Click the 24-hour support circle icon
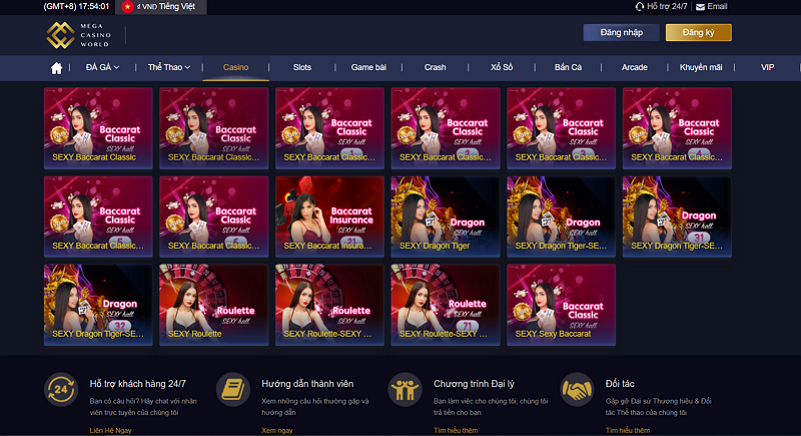801x436 pixels. coord(61,389)
